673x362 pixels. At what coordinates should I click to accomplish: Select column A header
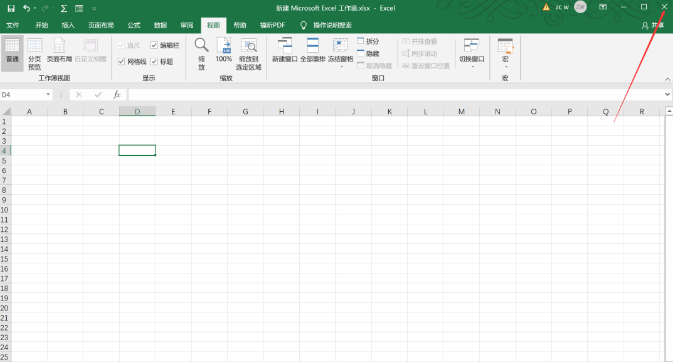coord(29,112)
